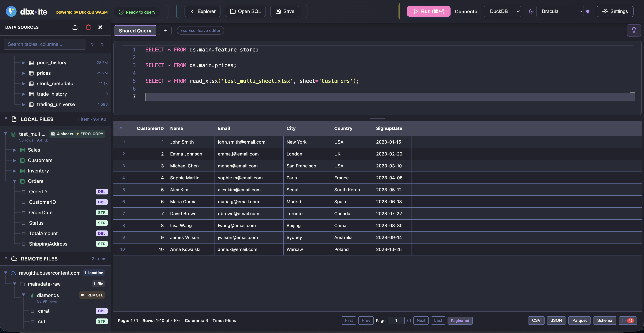Go back to Explorer
This screenshot has height=333, width=644.
coord(202,12)
